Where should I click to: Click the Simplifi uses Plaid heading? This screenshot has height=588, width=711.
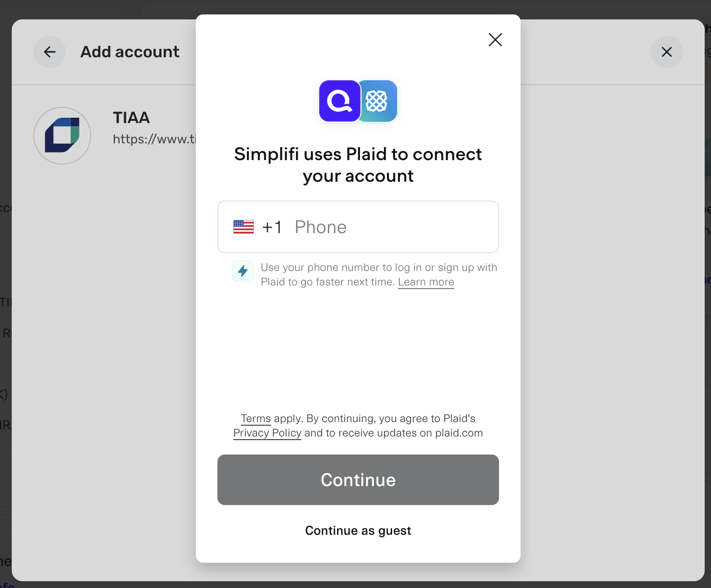point(358,165)
